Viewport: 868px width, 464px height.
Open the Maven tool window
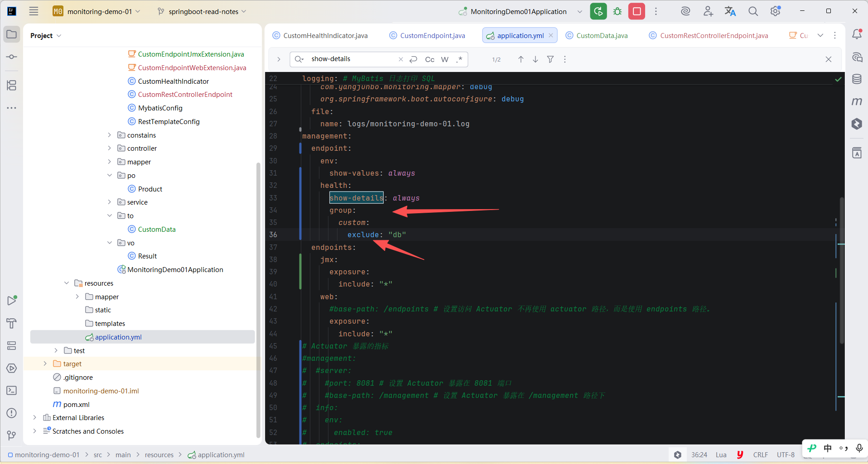coord(857,101)
